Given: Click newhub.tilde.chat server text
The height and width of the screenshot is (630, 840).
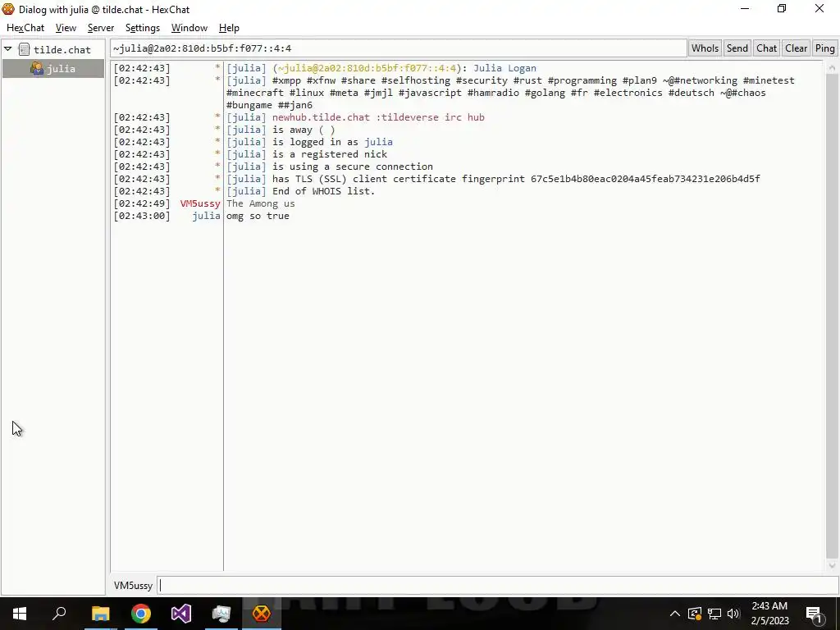Looking at the screenshot, I should click(x=321, y=117).
